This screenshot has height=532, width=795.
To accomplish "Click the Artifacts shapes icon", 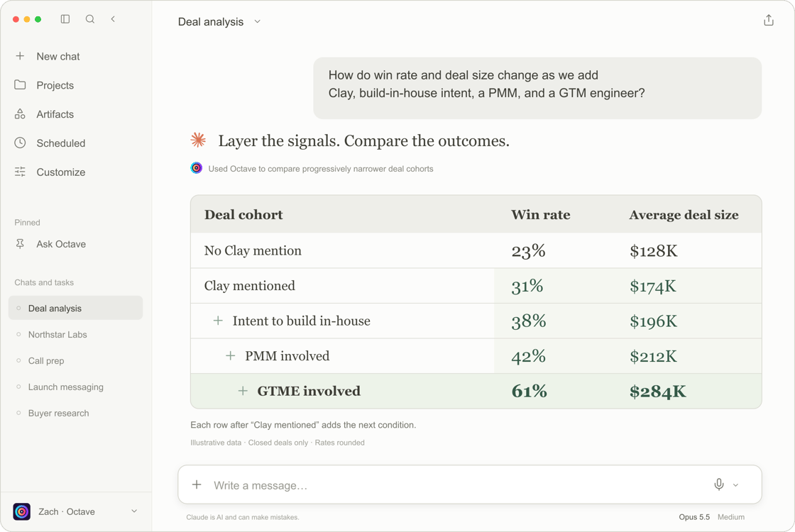I will pyautogui.click(x=20, y=113).
